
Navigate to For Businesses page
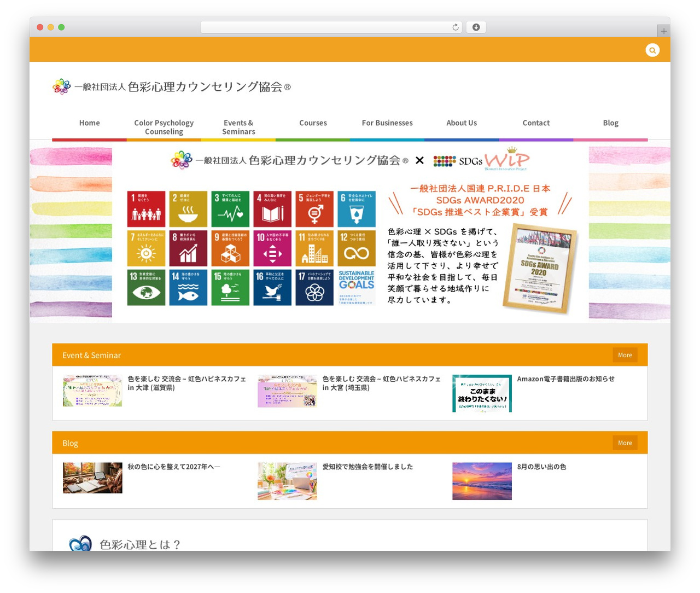point(387,123)
